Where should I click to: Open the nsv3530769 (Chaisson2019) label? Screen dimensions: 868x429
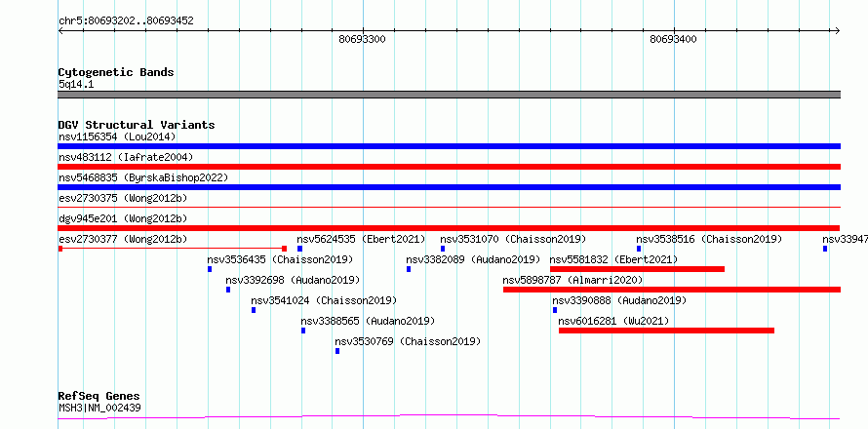tap(408, 341)
